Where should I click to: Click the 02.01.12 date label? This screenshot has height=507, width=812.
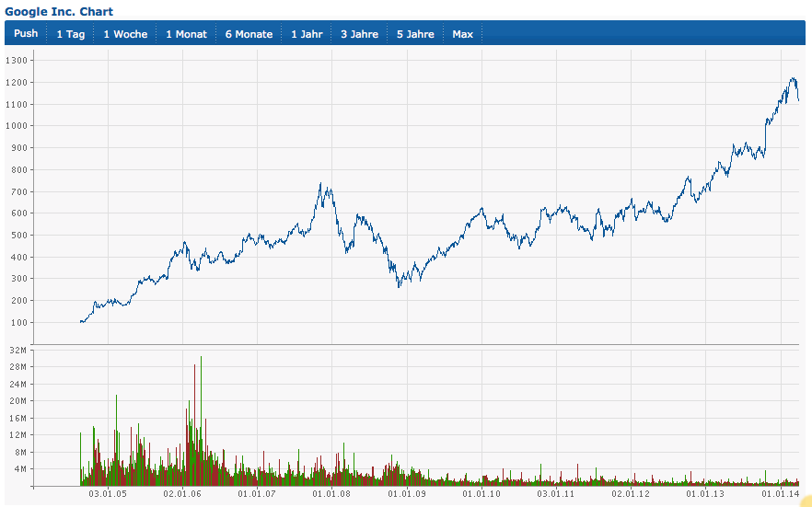pyautogui.click(x=631, y=493)
